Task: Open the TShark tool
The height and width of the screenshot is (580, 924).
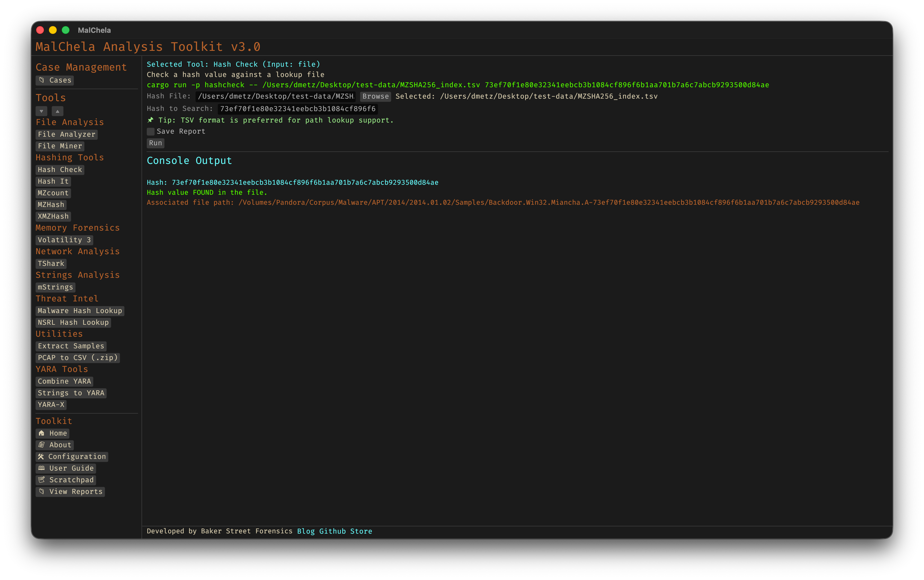Action: 51,264
